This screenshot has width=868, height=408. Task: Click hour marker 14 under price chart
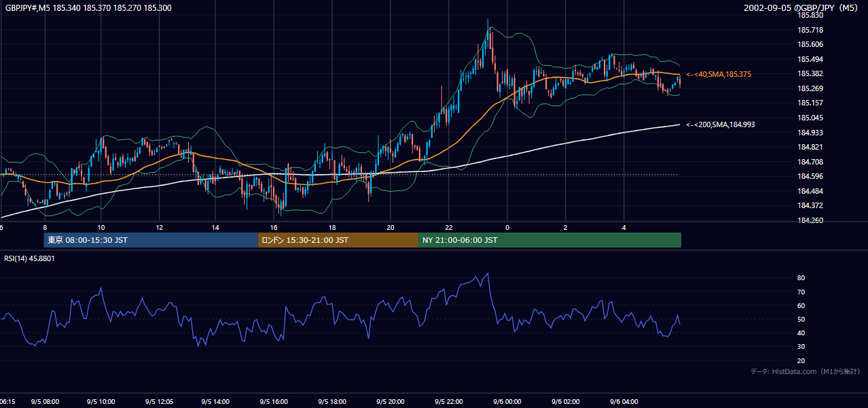216,227
